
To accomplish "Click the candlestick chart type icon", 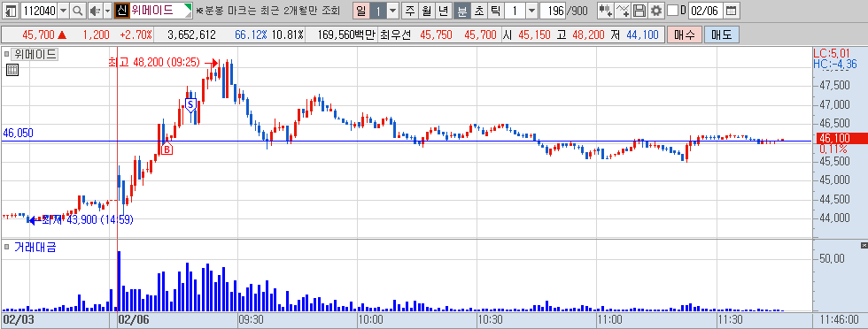I will 605,10.
